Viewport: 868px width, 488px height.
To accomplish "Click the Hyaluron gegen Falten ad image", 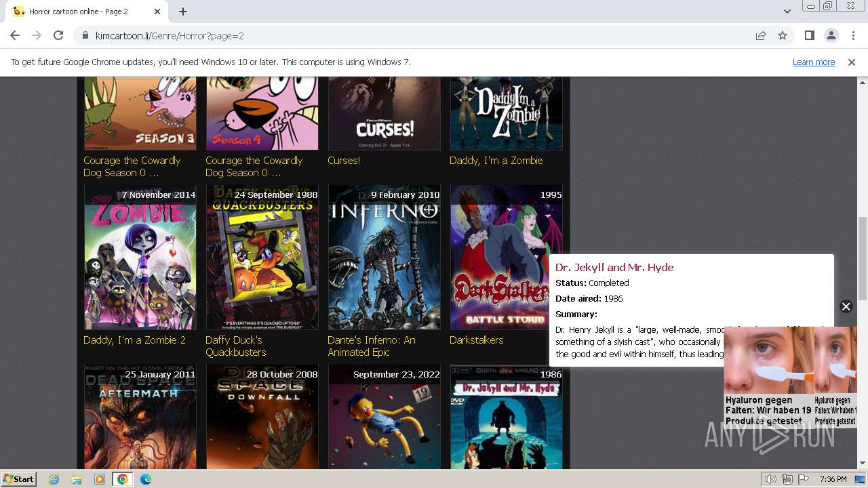I will tap(768, 360).
